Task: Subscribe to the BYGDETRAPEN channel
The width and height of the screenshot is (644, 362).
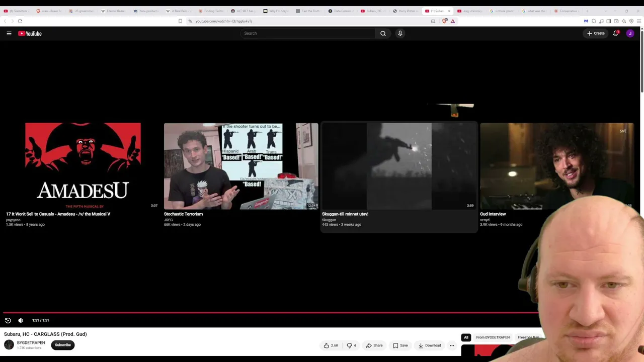Action: pos(63,345)
